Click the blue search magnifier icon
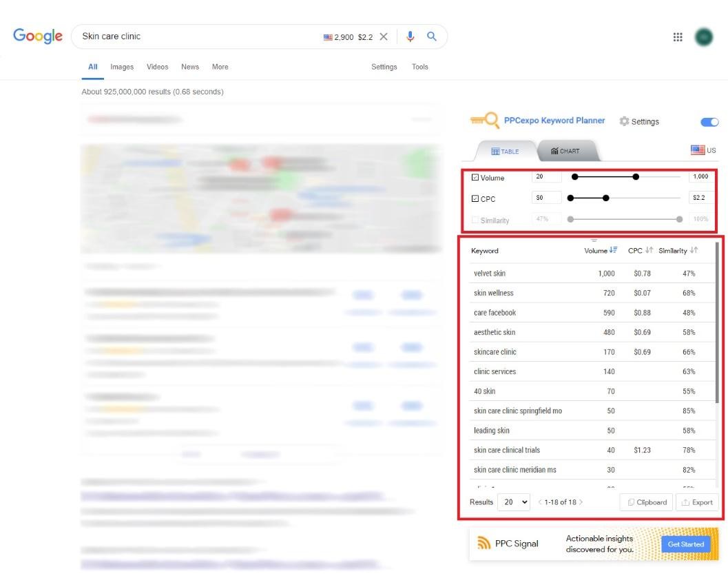Viewport: 728px width, 587px height. [x=432, y=37]
